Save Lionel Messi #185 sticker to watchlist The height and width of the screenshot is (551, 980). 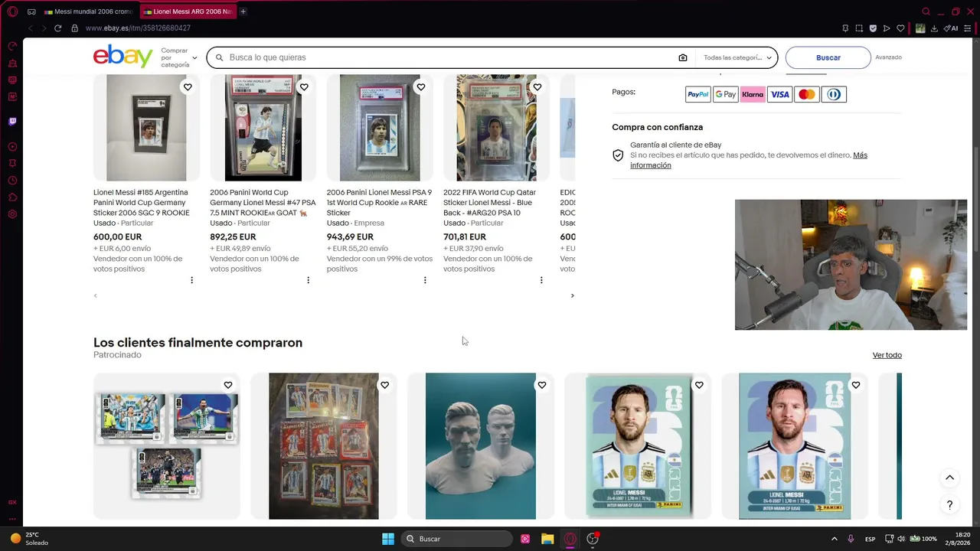(188, 87)
